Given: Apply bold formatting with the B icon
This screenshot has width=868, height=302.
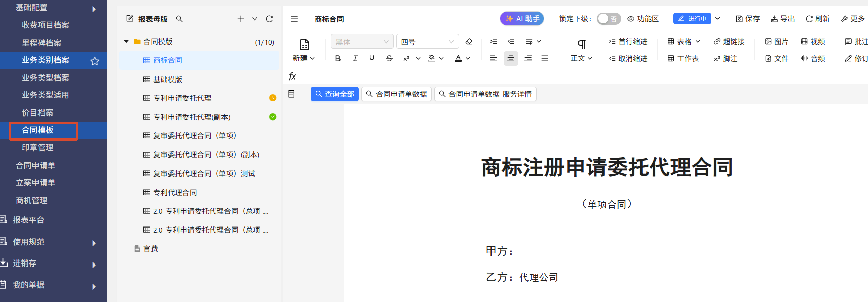Looking at the screenshot, I should pos(338,59).
